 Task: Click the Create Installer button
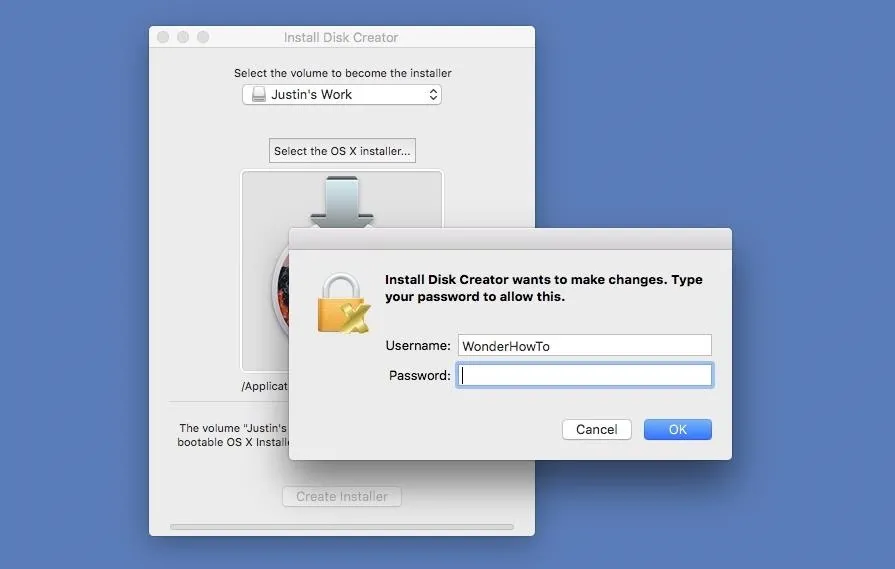(x=342, y=497)
